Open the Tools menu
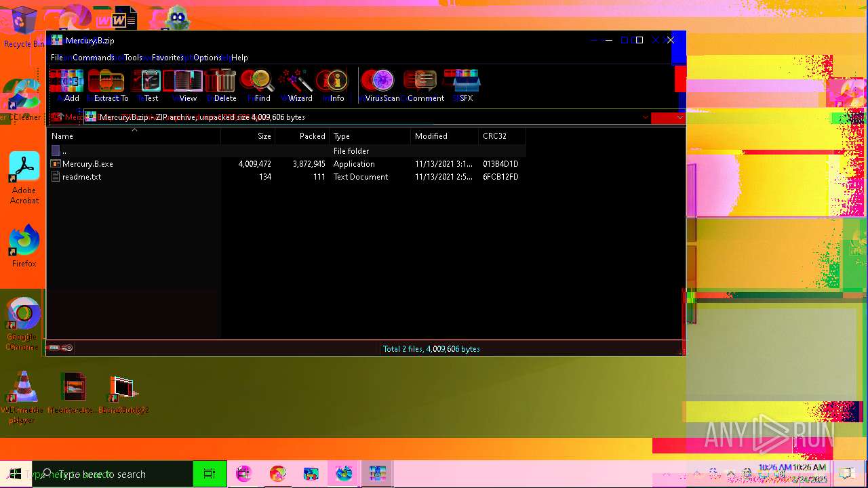The image size is (868, 488). tap(133, 58)
